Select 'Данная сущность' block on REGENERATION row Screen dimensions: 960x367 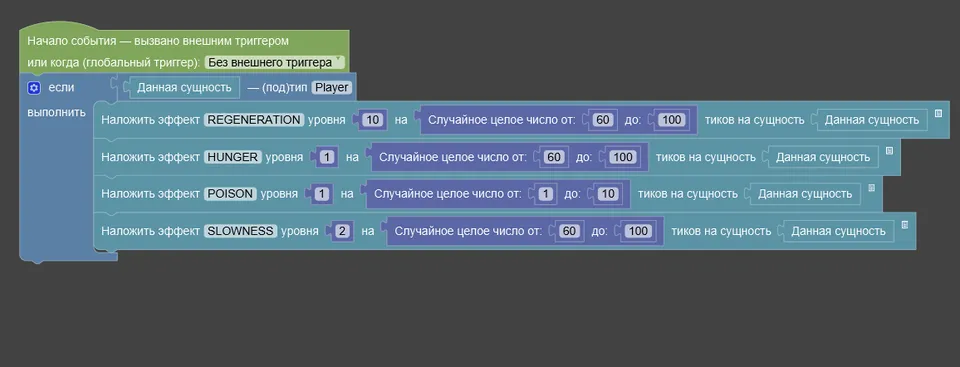click(x=872, y=120)
